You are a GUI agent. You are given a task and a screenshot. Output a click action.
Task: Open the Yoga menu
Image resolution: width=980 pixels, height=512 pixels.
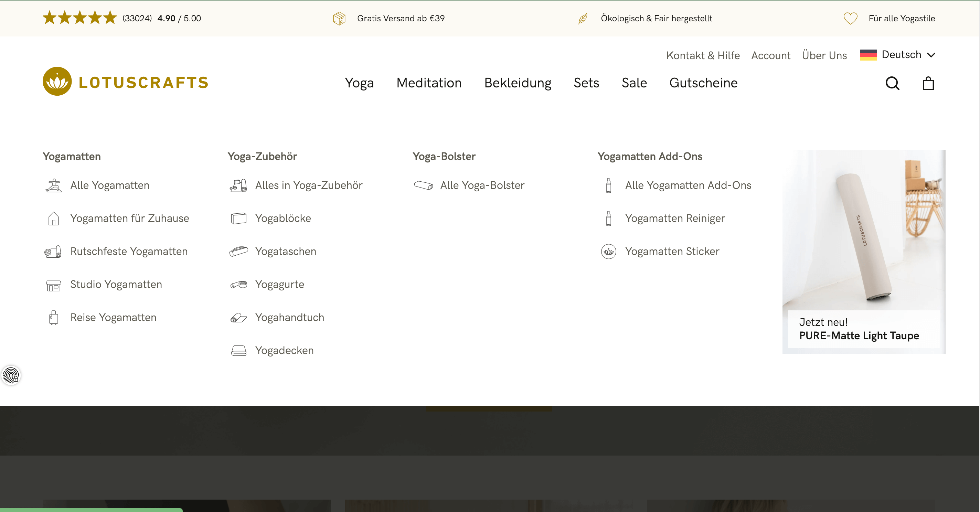coord(359,83)
